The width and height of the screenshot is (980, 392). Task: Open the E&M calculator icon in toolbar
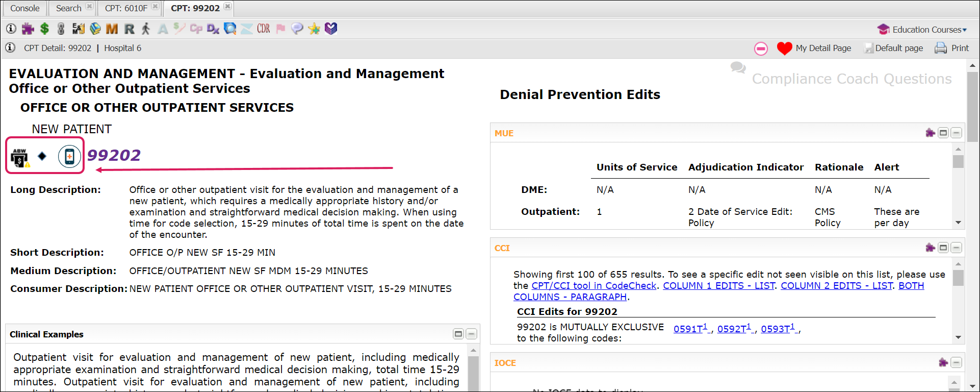tap(78, 29)
